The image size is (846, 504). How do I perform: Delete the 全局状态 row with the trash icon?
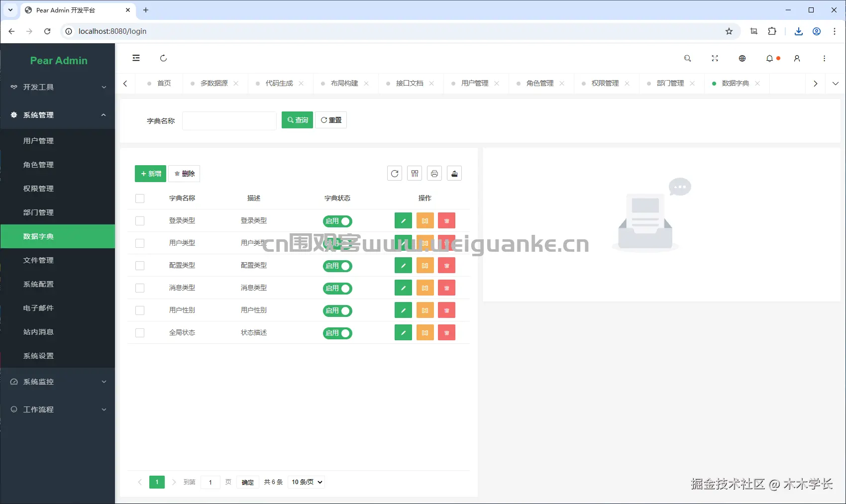click(447, 333)
